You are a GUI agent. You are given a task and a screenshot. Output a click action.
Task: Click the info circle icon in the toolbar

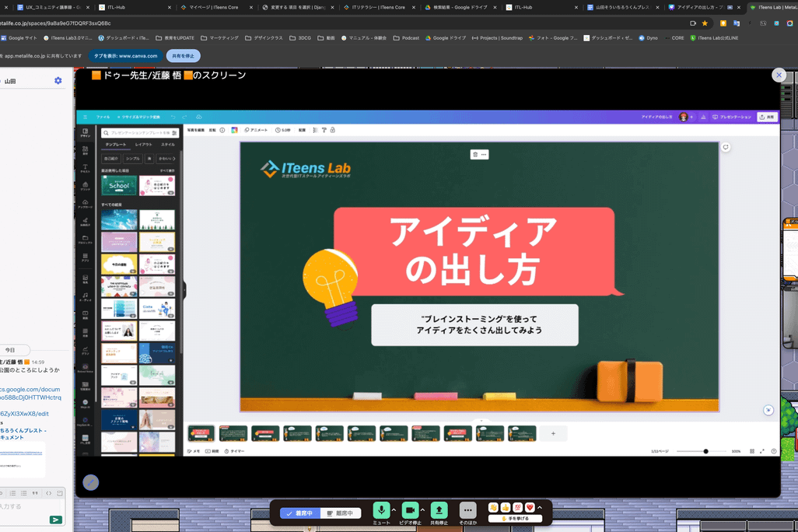222,131
